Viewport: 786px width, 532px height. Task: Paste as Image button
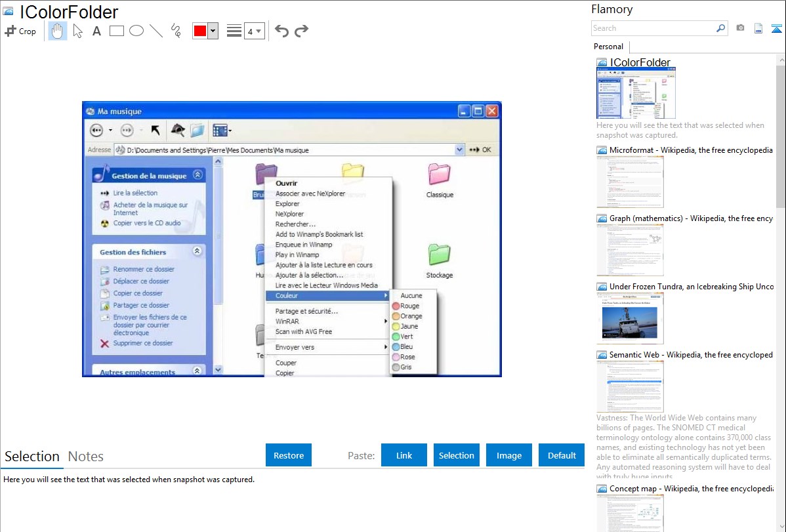point(508,455)
